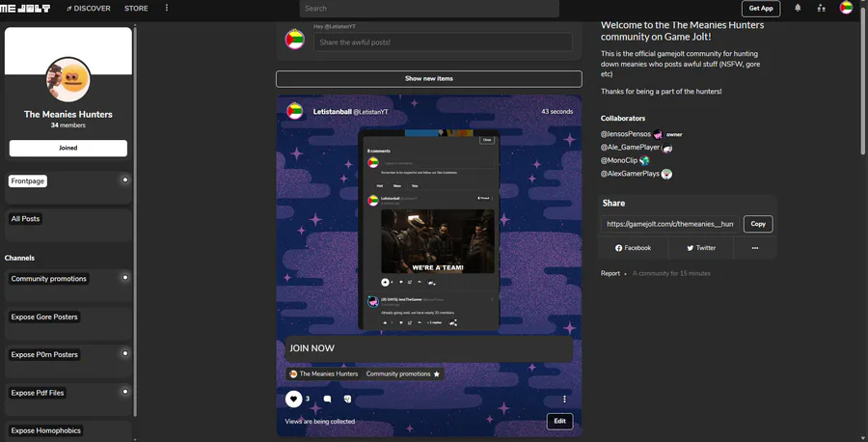Open AlexGamerPlays avatar icon
Viewport: 868px width, 442px height.
666,174
